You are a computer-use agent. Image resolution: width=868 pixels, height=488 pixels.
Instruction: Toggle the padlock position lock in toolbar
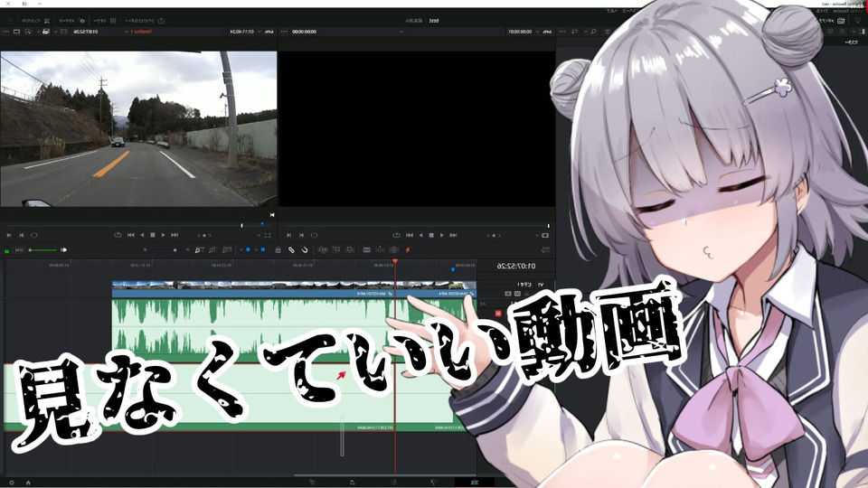(278, 250)
